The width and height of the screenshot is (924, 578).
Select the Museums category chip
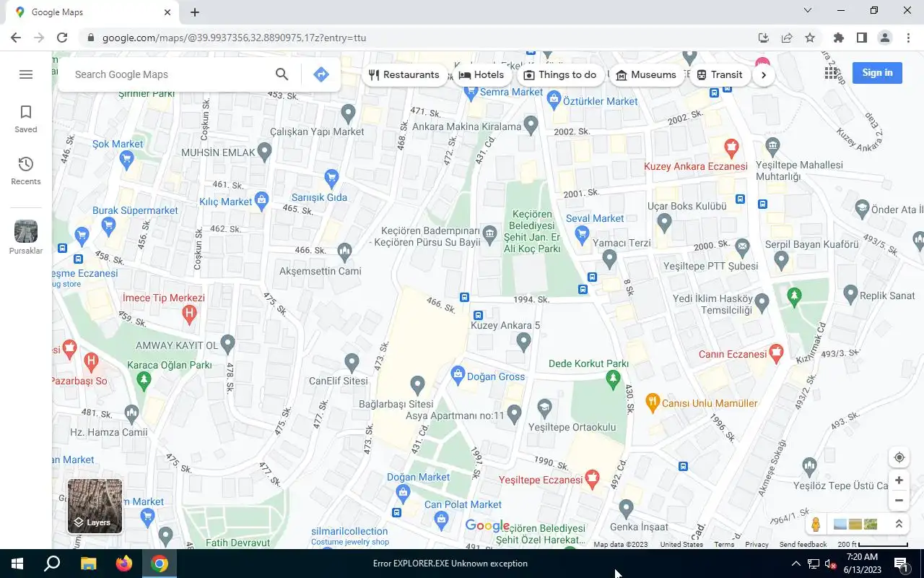(646, 74)
